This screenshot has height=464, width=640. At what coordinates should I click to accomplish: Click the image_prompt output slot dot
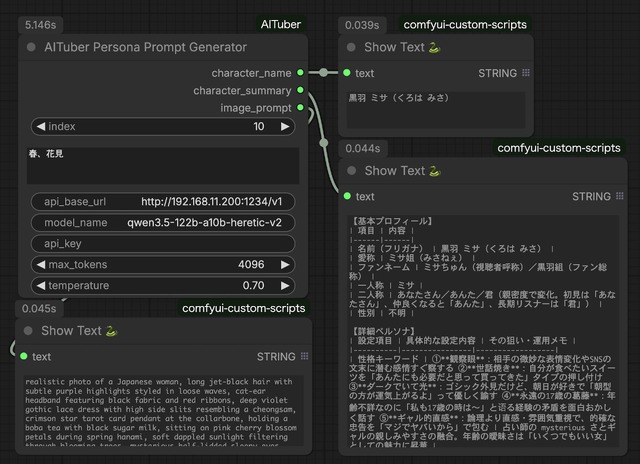pyautogui.click(x=301, y=107)
